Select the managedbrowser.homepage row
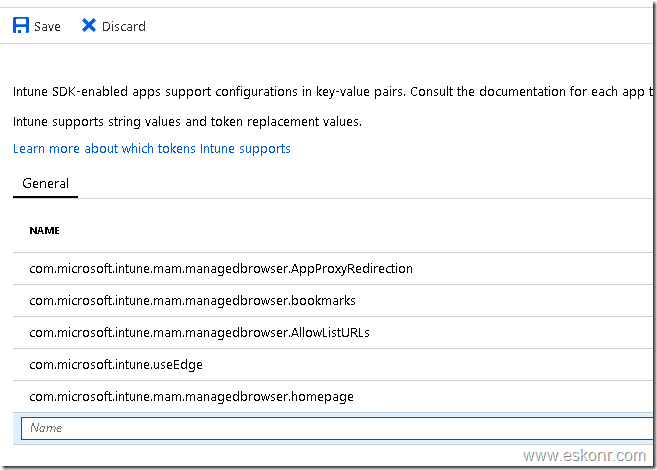The image size is (657, 470). [192, 396]
